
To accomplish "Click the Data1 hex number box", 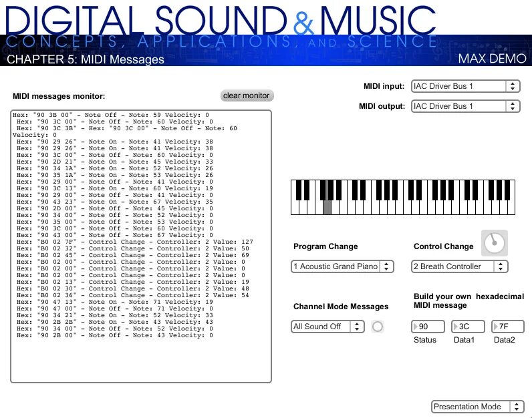I will (468, 327).
